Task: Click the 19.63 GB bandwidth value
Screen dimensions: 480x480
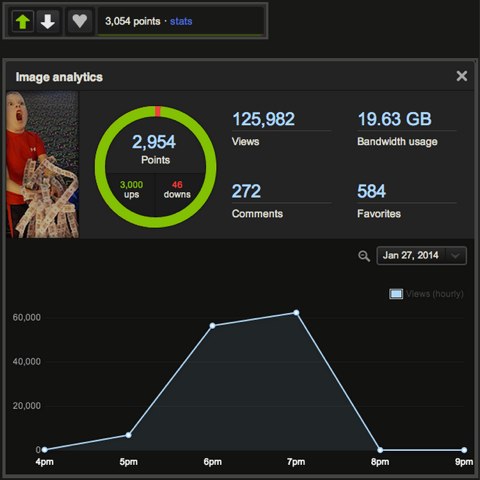Action: [x=394, y=119]
